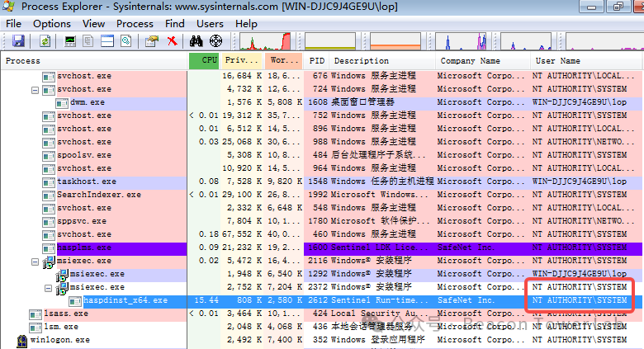Viewport: 644px width, 349px height.
Task: Click the lsass.exe process icon
Action: pos(36,314)
